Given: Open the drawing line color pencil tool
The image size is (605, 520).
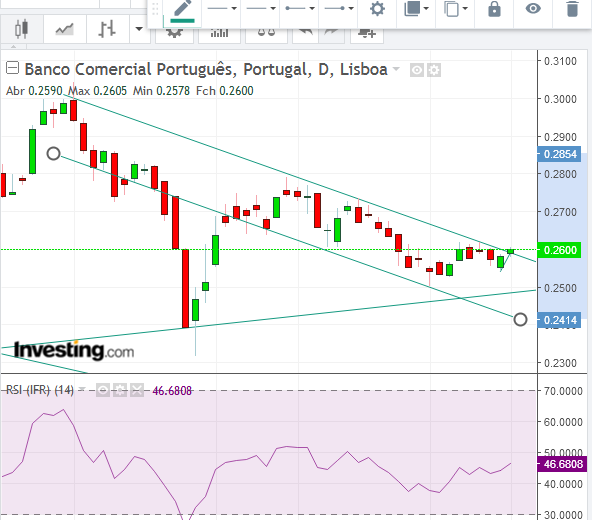Looking at the screenshot, I should pos(183,11).
